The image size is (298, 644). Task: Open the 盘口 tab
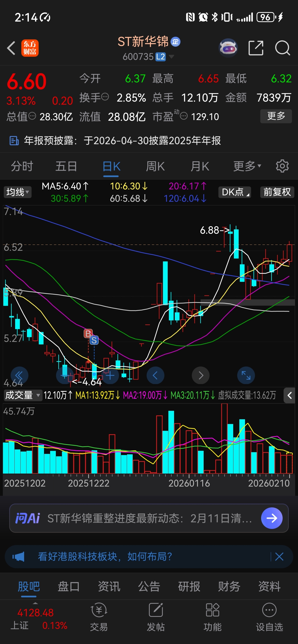coord(69,586)
